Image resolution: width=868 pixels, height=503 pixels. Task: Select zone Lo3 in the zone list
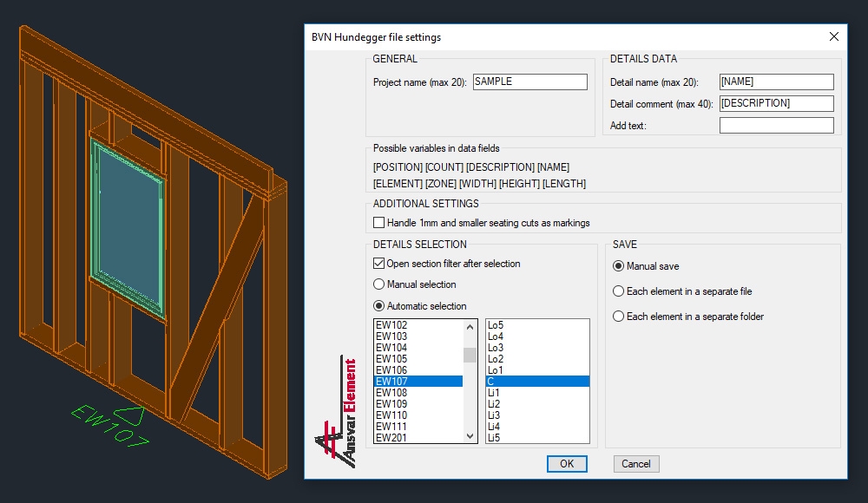537,348
